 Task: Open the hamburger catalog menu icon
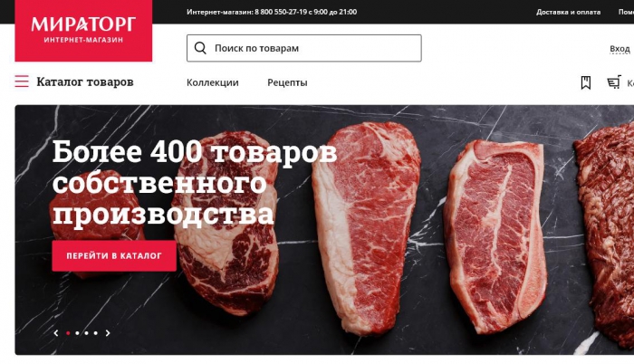22,81
